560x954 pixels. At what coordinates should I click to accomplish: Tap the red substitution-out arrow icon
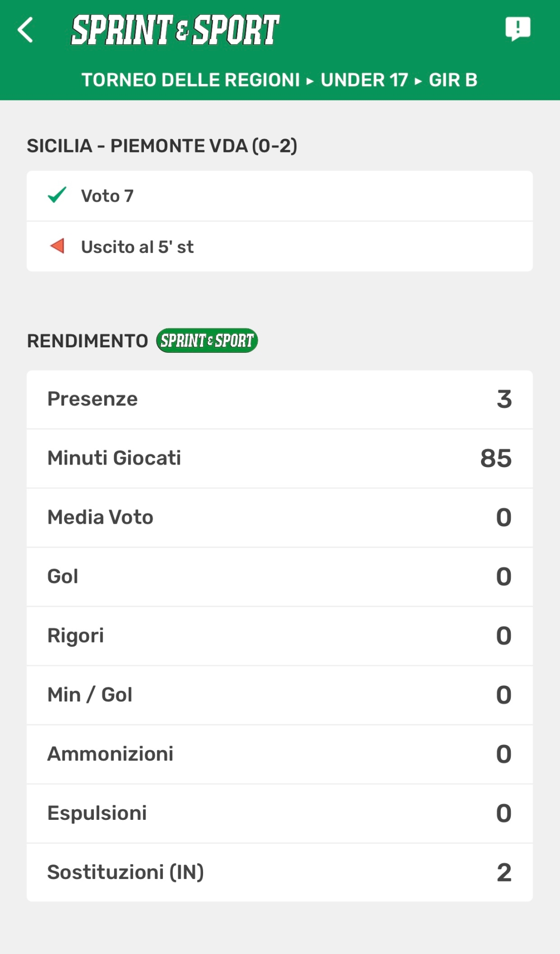tap(58, 246)
